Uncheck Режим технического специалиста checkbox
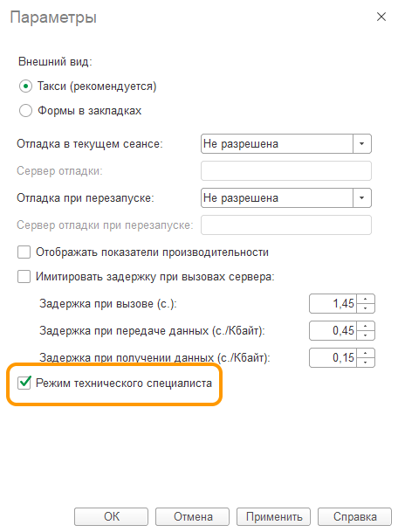Screen dimensions: 398x532 pos(24,383)
